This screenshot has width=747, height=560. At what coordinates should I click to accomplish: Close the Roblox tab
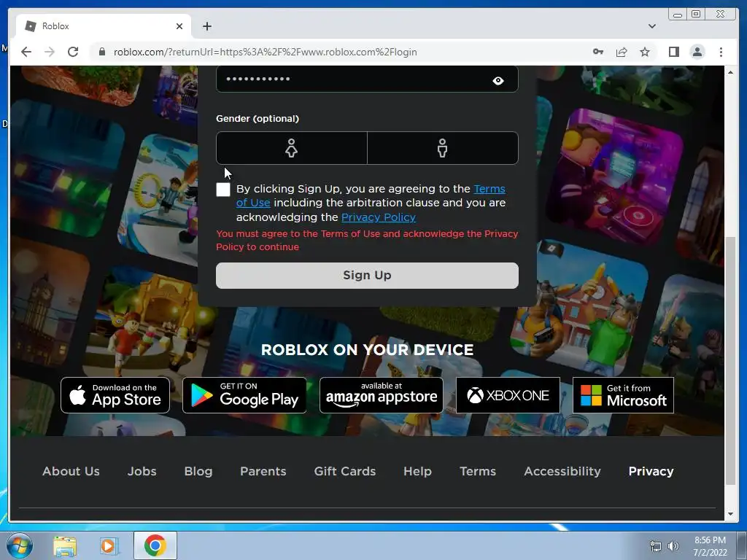179,26
